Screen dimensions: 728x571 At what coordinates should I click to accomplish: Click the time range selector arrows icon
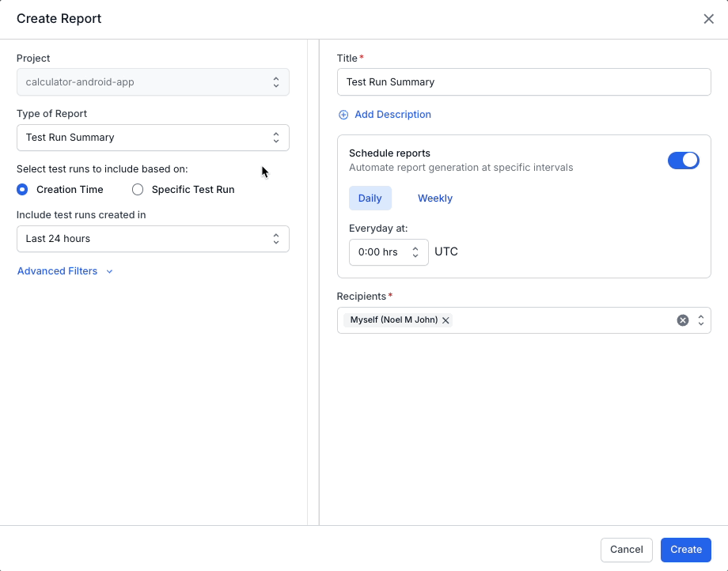coord(275,239)
